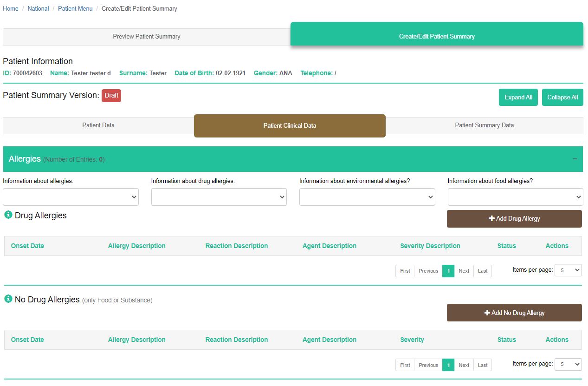The image size is (588, 386).
Task: Click the Add No Drug Allergy button
Action: tap(514, 313)
